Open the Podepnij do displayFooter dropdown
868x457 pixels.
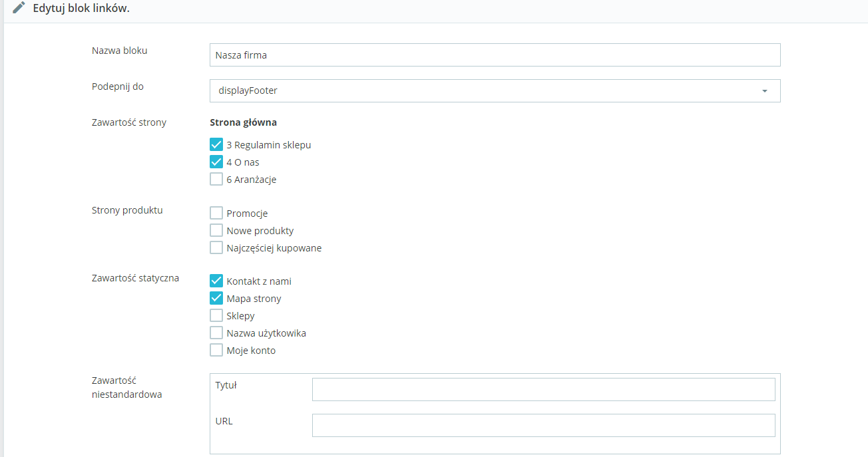click(x=495, y=90)
